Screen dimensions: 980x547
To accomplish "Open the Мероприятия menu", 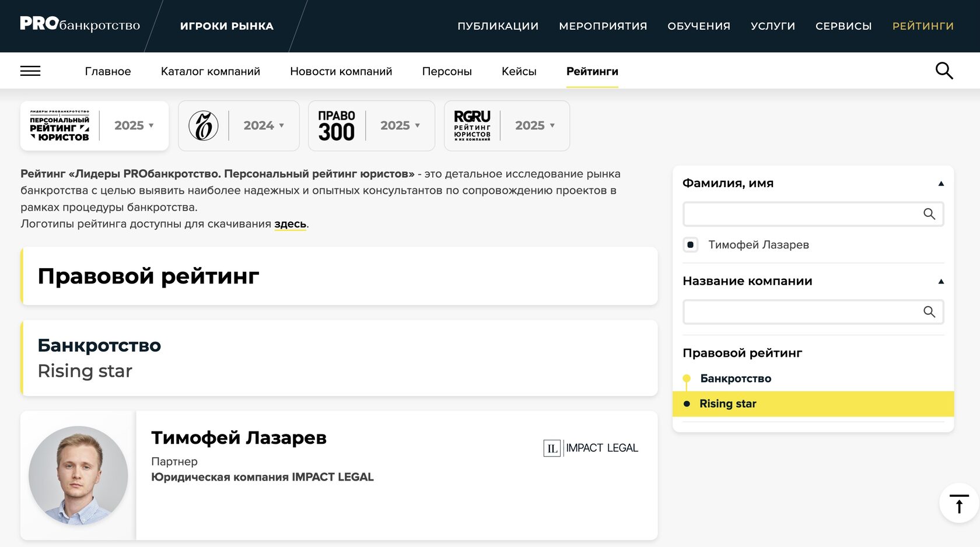I will (603, 26).
